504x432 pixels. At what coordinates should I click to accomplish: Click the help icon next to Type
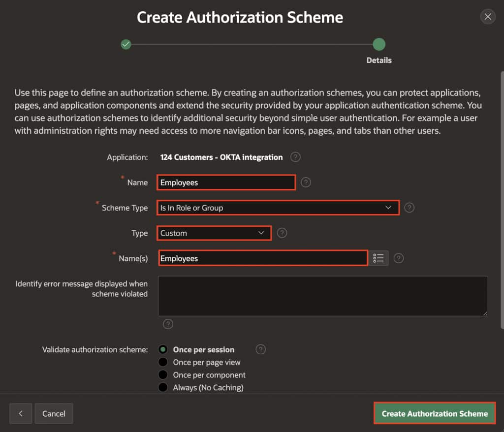coord(282,233)
